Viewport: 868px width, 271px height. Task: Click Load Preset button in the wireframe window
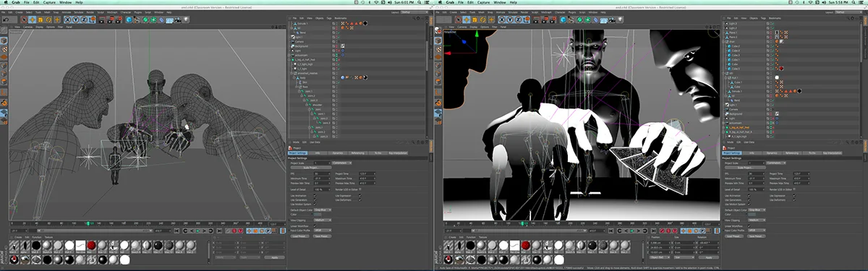click(x=300, y=236)
